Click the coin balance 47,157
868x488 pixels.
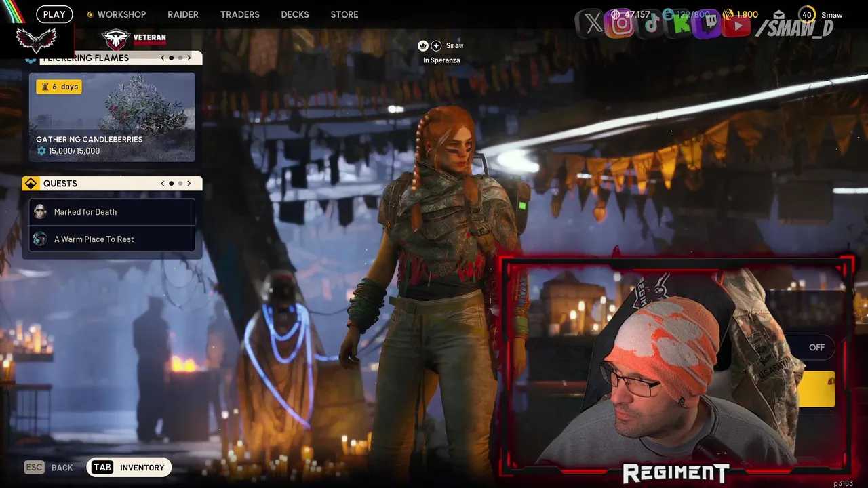(631, 14)
